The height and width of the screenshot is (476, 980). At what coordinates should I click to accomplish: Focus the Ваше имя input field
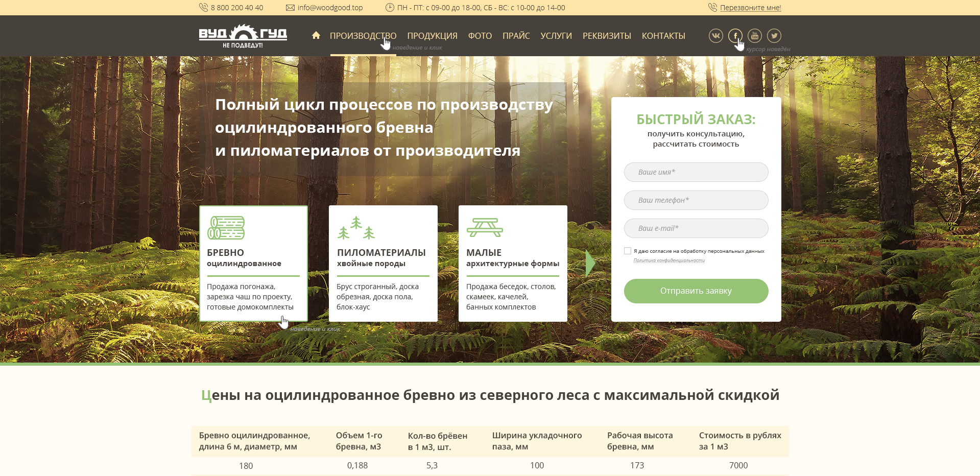(696, 172)
